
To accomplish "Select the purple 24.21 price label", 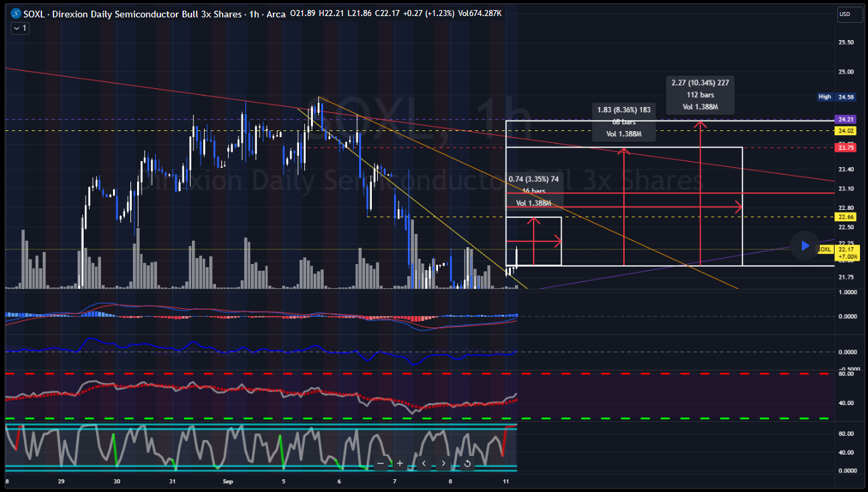I will pyautogui.click(x=845, y=119).
